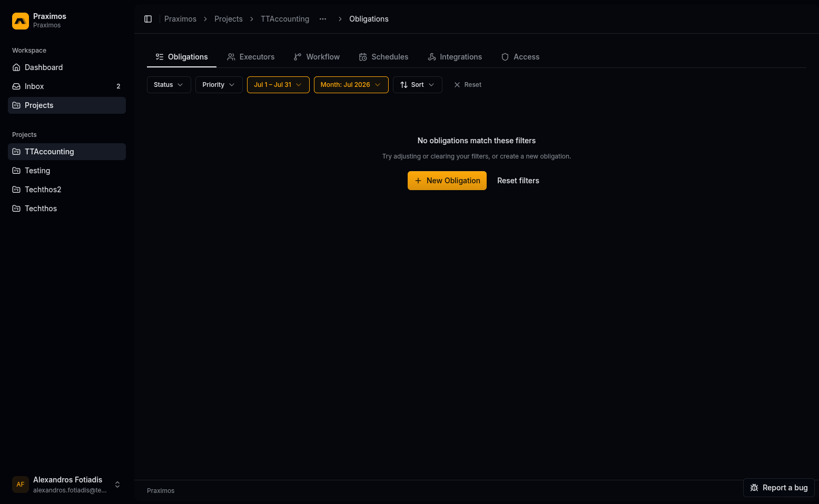Click the TTAccounting folder icon
The image size is (819, 504).
coord(16,152)
